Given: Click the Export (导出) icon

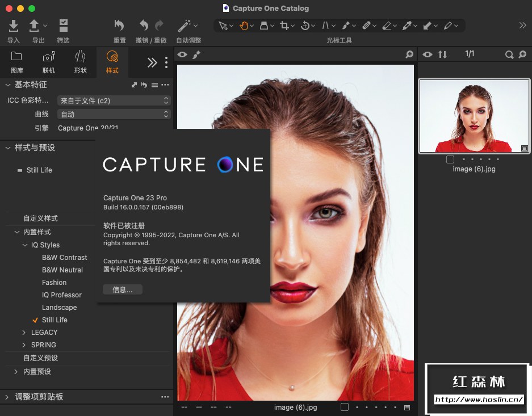Looking at the screenshot, I should (34, 26).
